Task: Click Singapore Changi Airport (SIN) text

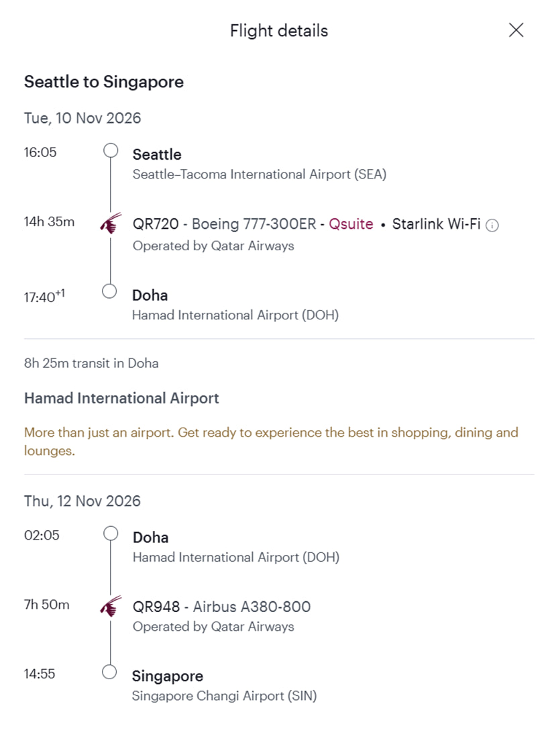Action: 224,696
